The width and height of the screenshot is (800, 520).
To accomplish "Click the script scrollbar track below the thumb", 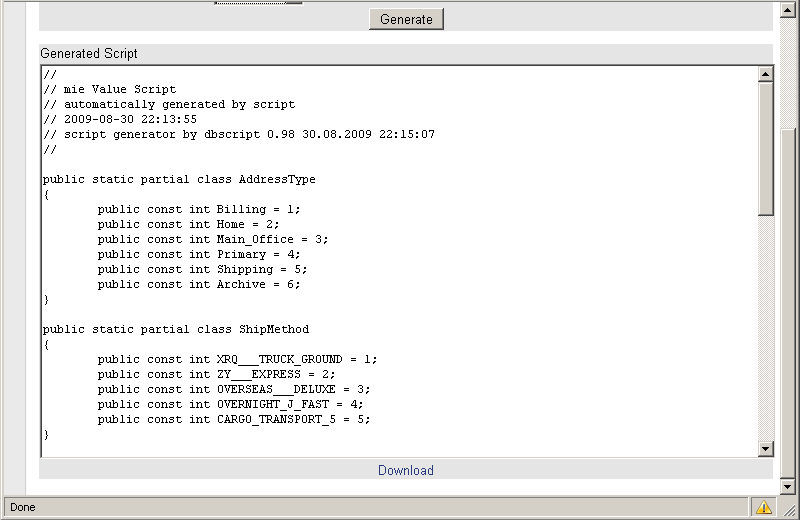I will (765, 328).
